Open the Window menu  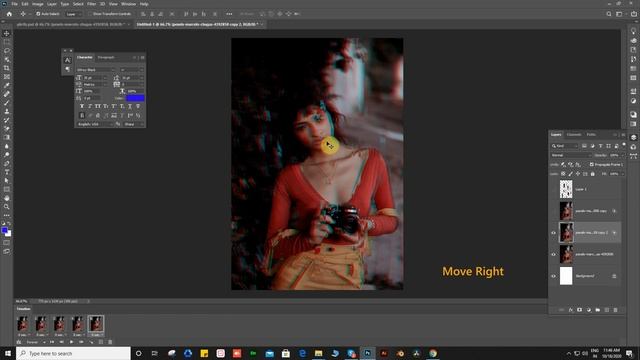click(x=128, y=4)
